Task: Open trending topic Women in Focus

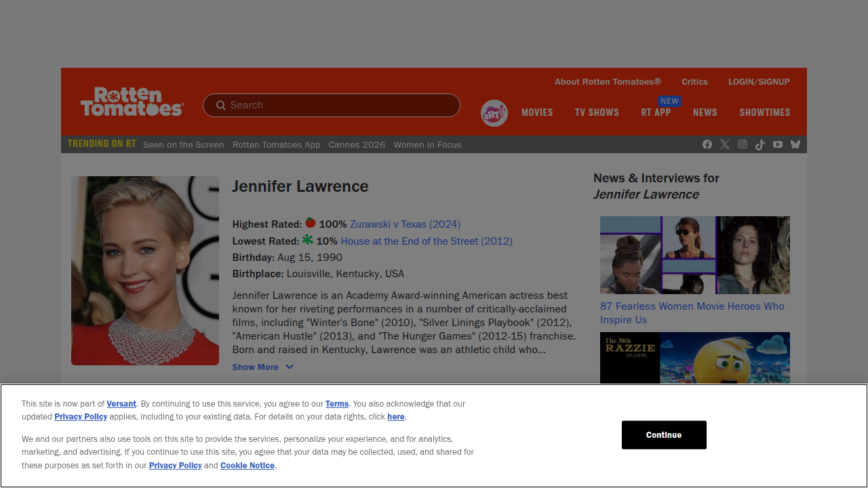Action: [x=427, y=144]
